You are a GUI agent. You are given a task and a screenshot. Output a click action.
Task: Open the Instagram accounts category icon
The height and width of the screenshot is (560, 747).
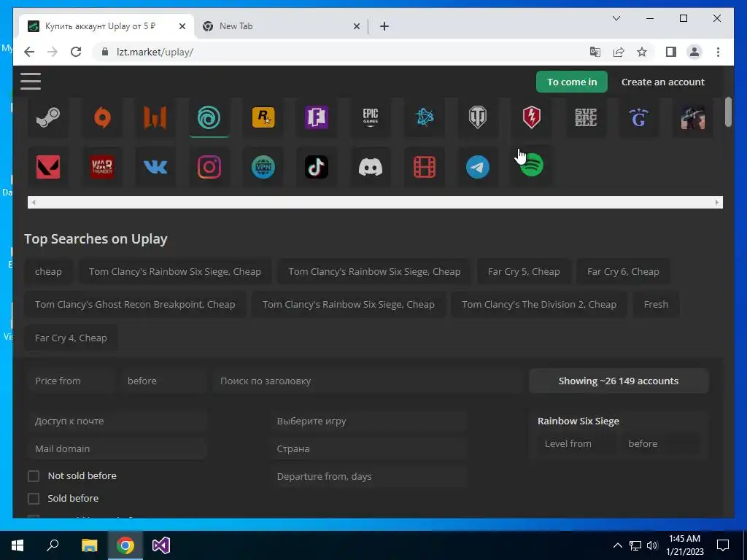click(x=209, y=167)
